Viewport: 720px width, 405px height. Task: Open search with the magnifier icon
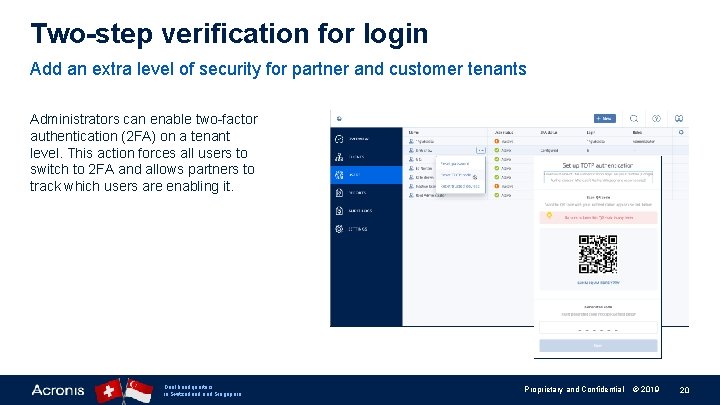634,118
